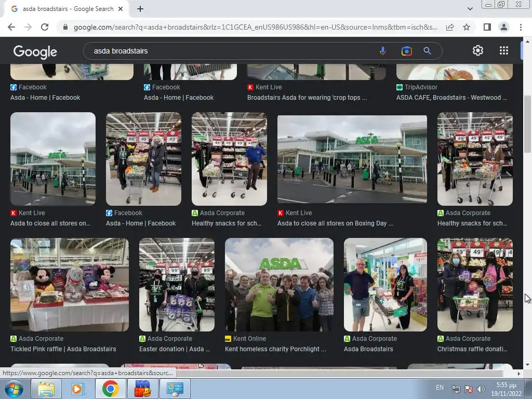Click the taskbar clock showing 19/11/2022
The image size is (532, 399).
(x=506, y=389)
